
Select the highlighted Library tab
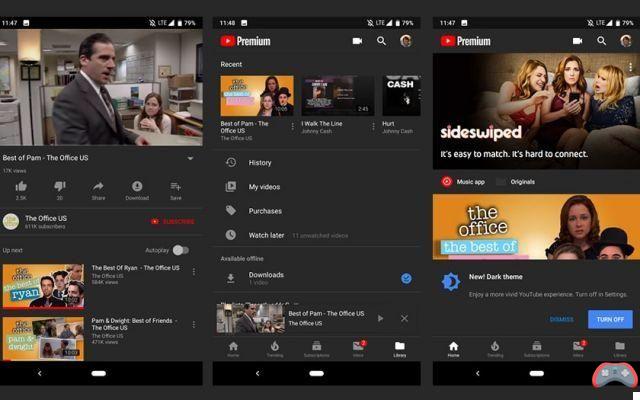coord(400,349)
